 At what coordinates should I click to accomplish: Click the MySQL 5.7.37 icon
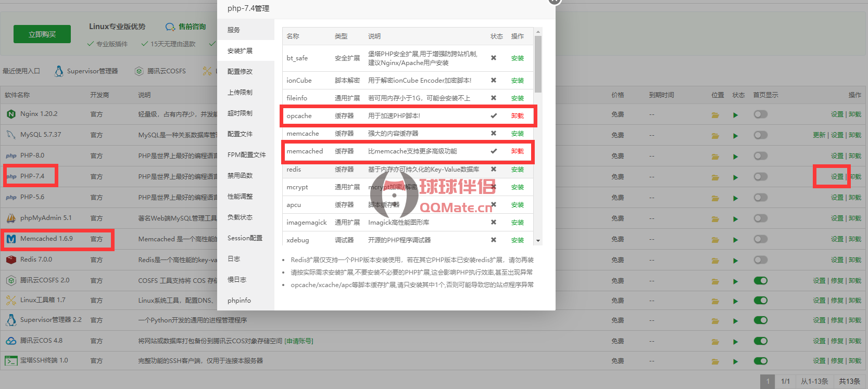point(11,135)
